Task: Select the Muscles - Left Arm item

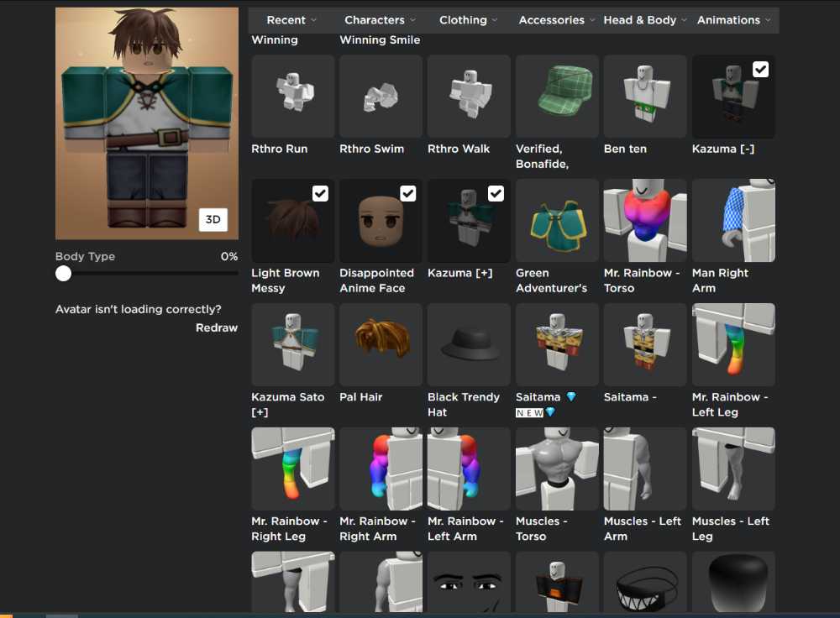Action: click(x=645, y=469)
